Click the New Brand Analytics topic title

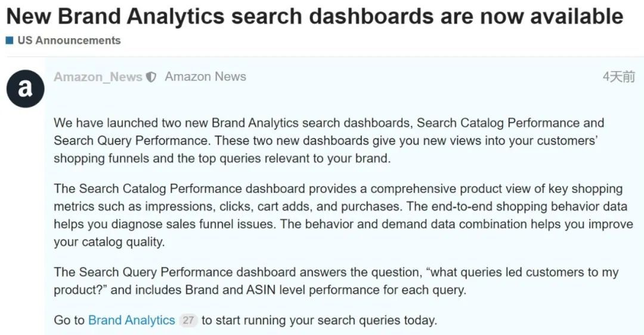click(x=314, y=16)
